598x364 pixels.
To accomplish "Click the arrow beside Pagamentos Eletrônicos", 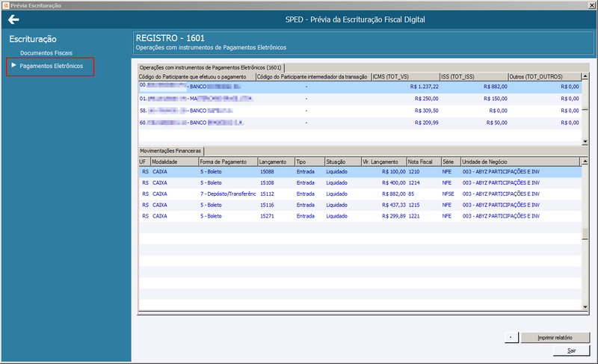I will [13, 66].
